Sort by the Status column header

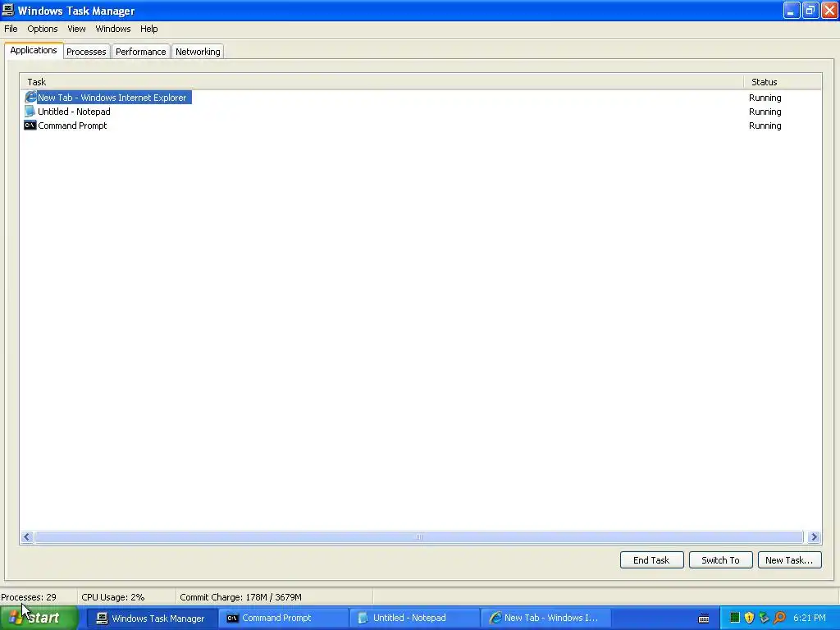782,82
